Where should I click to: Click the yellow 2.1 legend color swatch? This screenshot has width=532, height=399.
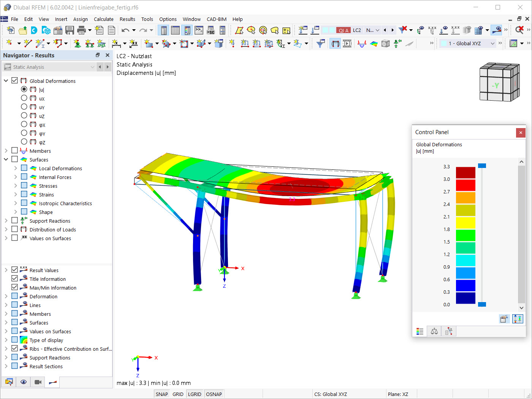point(465,223)
